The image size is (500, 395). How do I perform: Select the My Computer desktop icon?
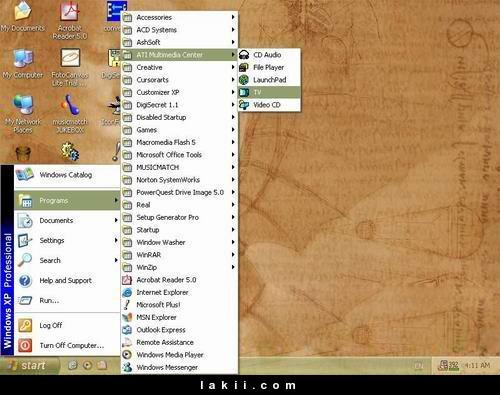[x=23, y=63]
